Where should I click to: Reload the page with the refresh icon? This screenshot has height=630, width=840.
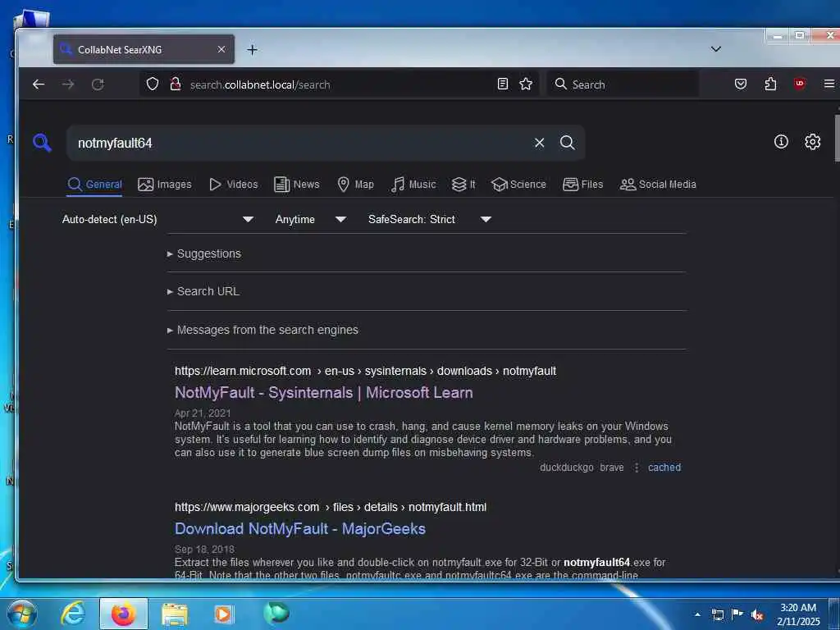click(98, 84)
